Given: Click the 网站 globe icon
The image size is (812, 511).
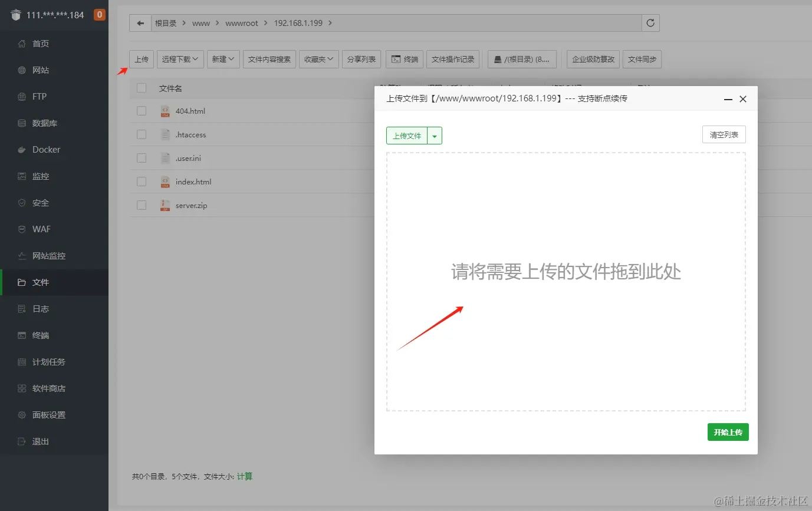Looking at the screenshot, I should (x=22, y=70).
